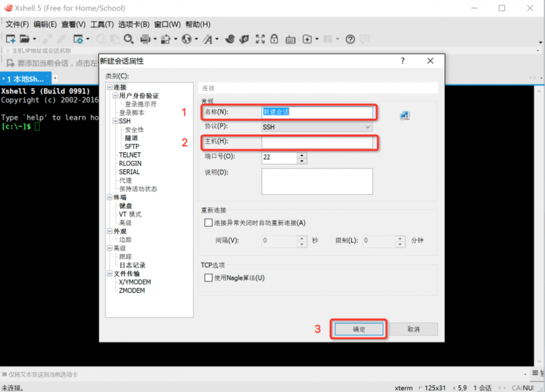Enable the Nagle algorithm checkbox
The height and width of the screenshot is (392, 545).
pyautogui.click(x=208, y=278)
